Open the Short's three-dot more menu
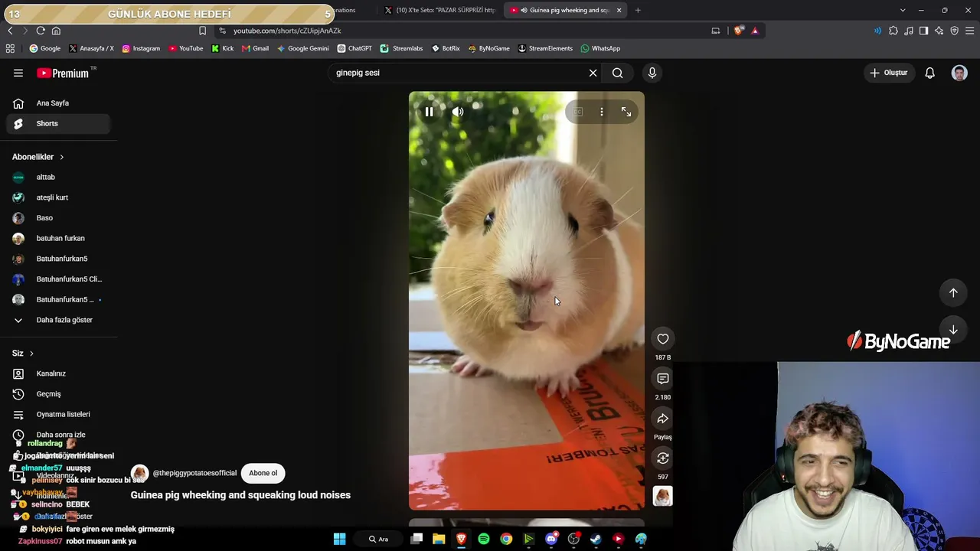This screenshot has width=980, height=551. [602, 112]
